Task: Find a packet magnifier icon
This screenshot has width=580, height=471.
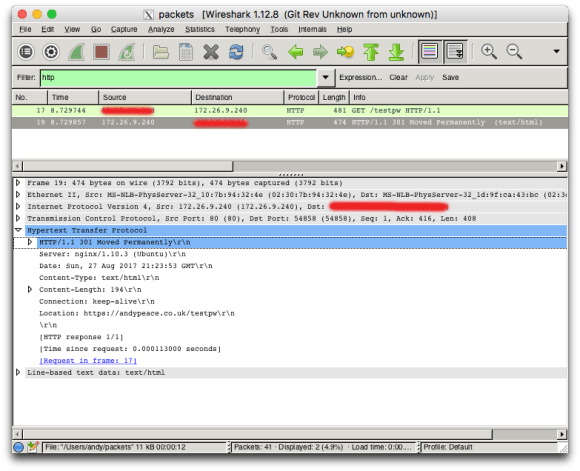Action: (269, 51)
